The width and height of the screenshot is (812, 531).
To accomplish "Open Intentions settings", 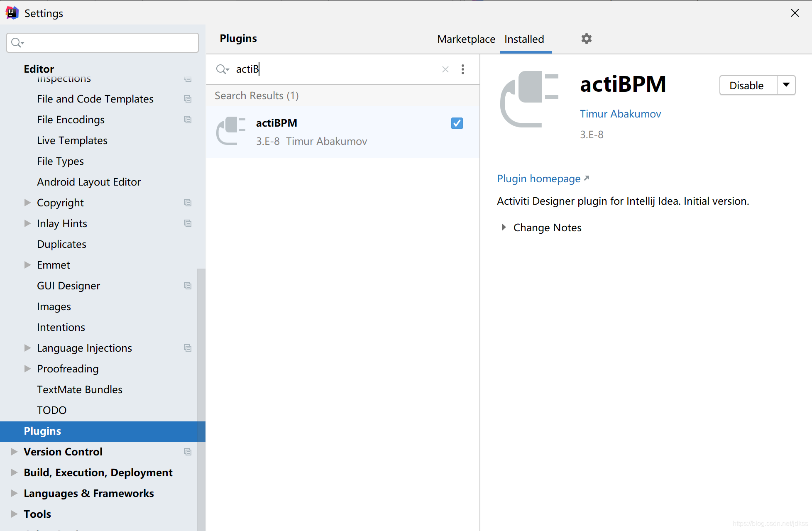I will pos(61,327).
